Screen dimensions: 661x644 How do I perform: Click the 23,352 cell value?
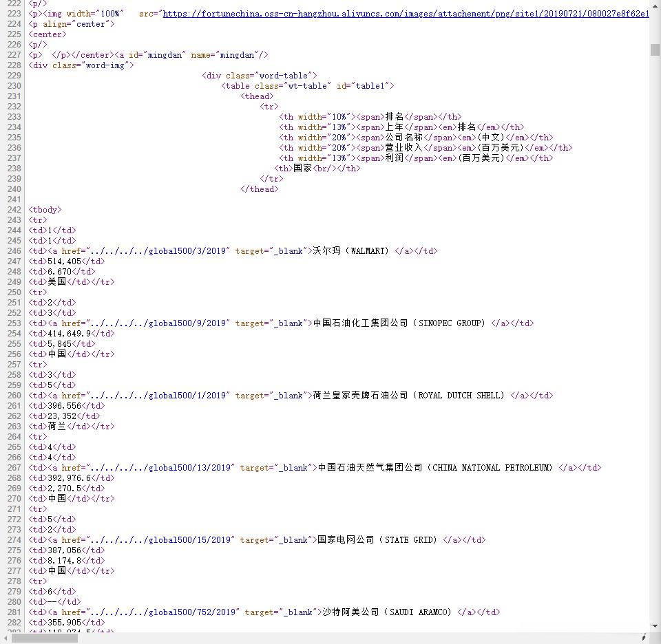[x=62, y=416]
